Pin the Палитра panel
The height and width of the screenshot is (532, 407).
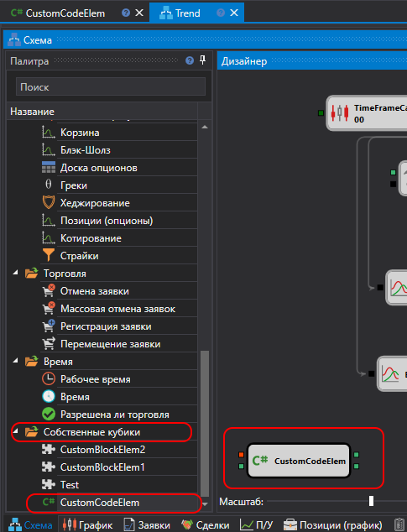coord(202,60)
